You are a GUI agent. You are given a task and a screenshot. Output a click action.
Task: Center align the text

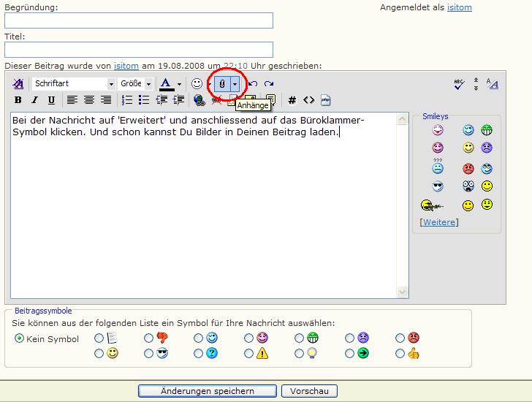89,100
